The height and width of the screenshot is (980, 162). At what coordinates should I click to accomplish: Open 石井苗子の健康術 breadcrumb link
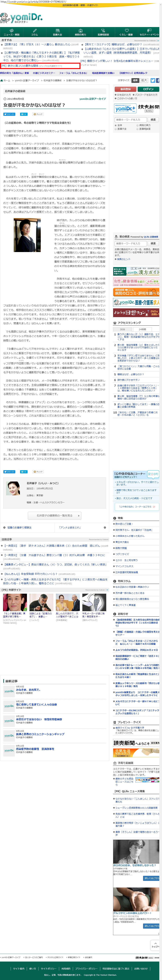pyautogui.click(x=52, y=81)
